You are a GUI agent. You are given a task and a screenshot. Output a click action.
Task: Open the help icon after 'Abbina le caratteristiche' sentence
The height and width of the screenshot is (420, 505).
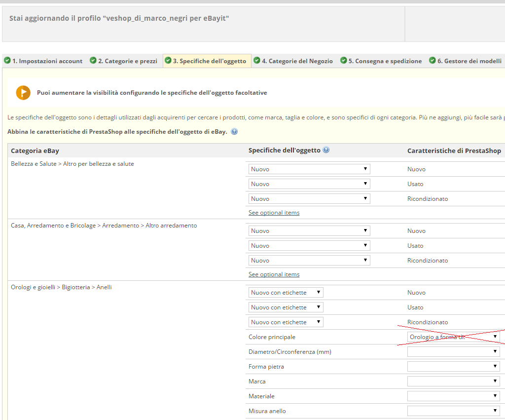(x=234, y=131)
